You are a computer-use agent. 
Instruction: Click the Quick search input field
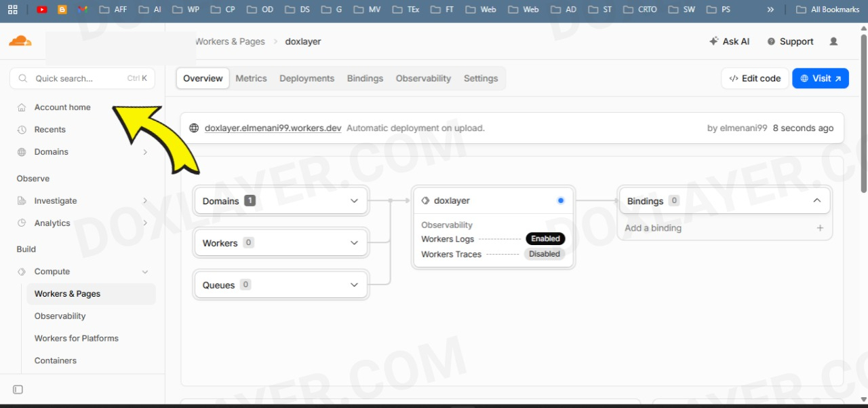point(82,79)
